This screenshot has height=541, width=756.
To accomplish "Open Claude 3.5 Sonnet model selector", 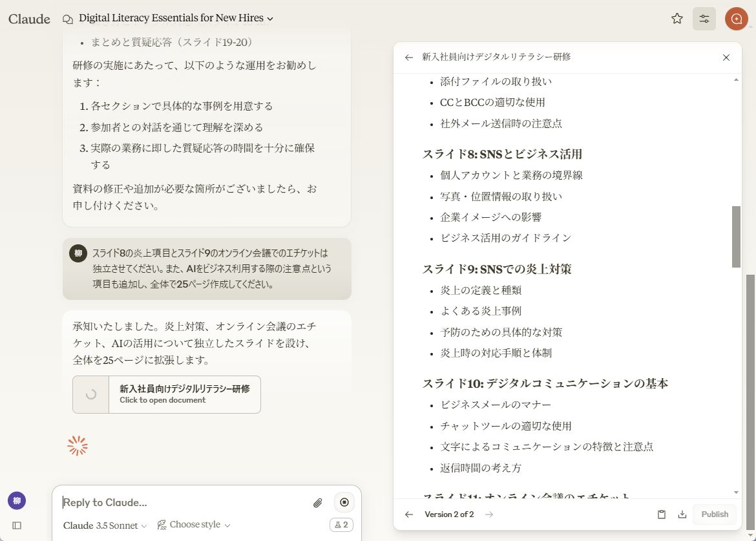I will coord(105,525).
